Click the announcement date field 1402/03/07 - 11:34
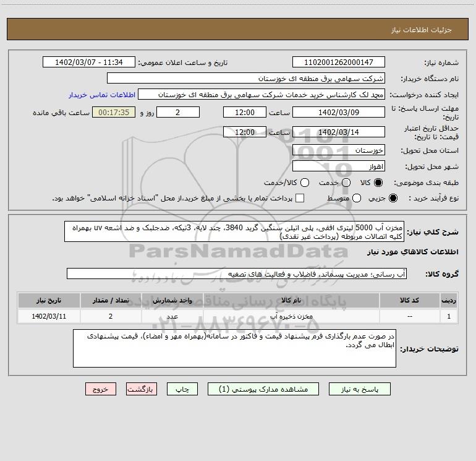This screenshot has width=476, height=461. [x=89, y=62]
